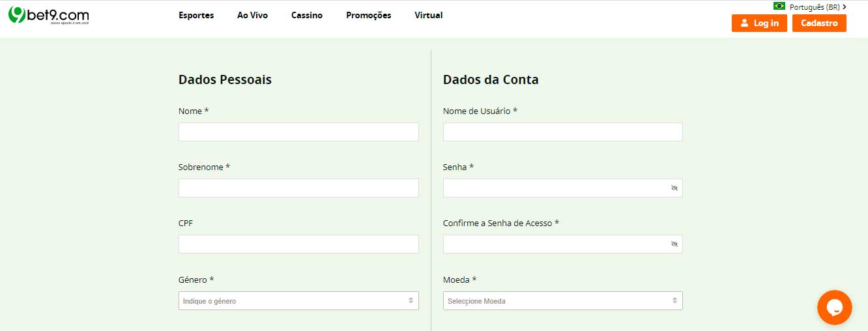Open the live chat bubble

point(835,308)
